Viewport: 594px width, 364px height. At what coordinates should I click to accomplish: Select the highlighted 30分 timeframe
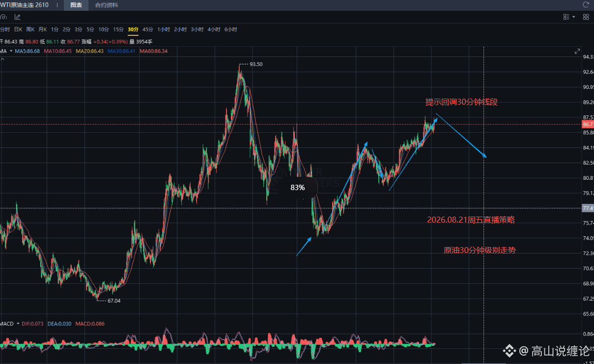(133, 29)
